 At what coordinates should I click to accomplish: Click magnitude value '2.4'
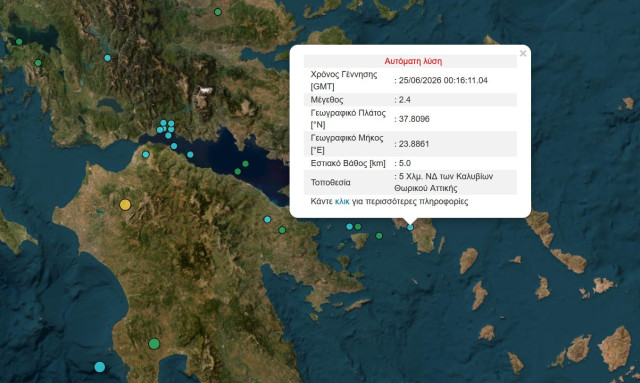coord(404,100)
